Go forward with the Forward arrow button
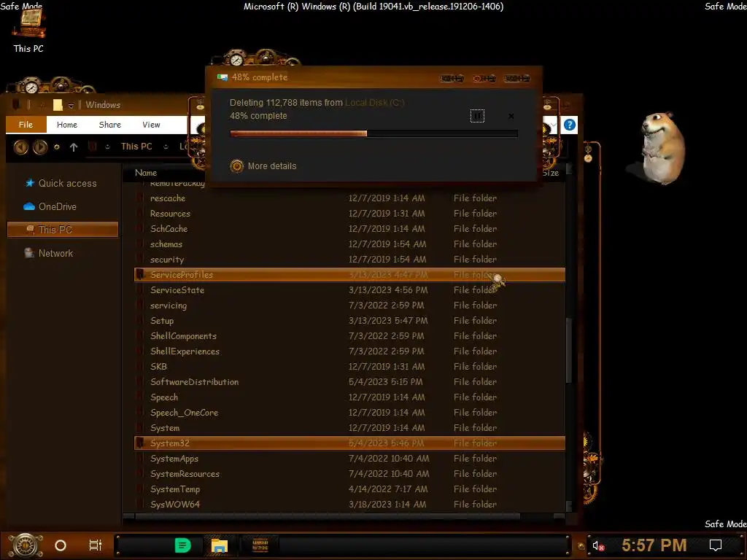This screenshot has height=560, width=747. point(40,147)
